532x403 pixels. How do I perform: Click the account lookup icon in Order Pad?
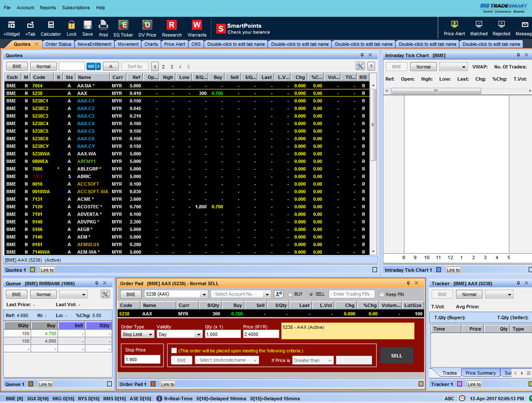[278, 294]
